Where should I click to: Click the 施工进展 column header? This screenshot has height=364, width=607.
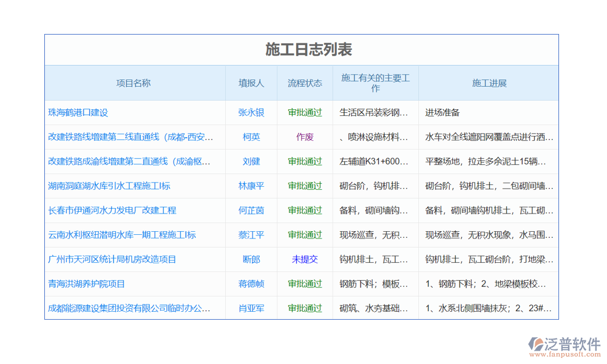point(489,83)
